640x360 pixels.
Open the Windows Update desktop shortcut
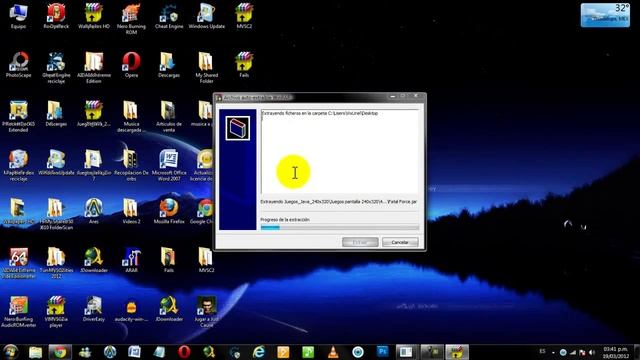207,16
